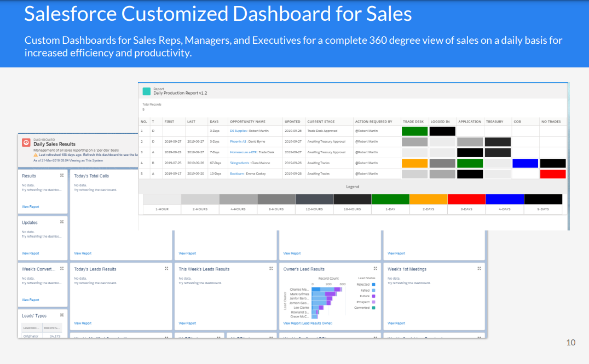Click the blue 4-DAYS legend swatch

pos(505,199)
